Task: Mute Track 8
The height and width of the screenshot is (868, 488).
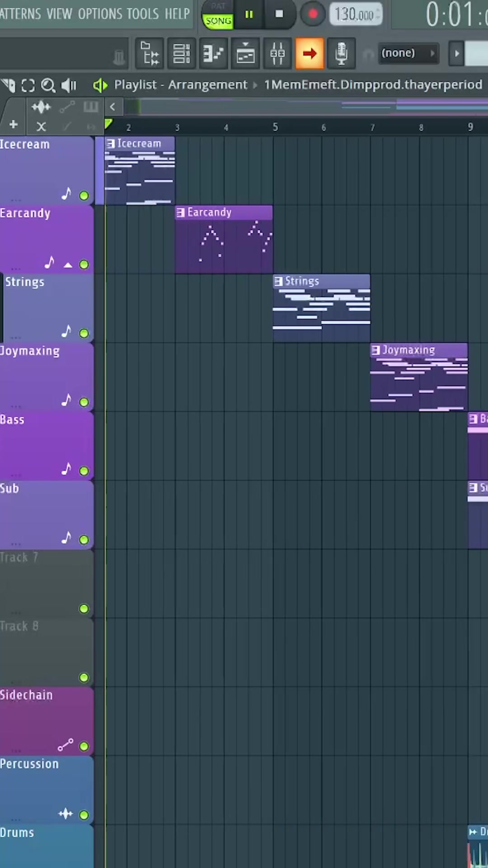Action: [84, 677]
